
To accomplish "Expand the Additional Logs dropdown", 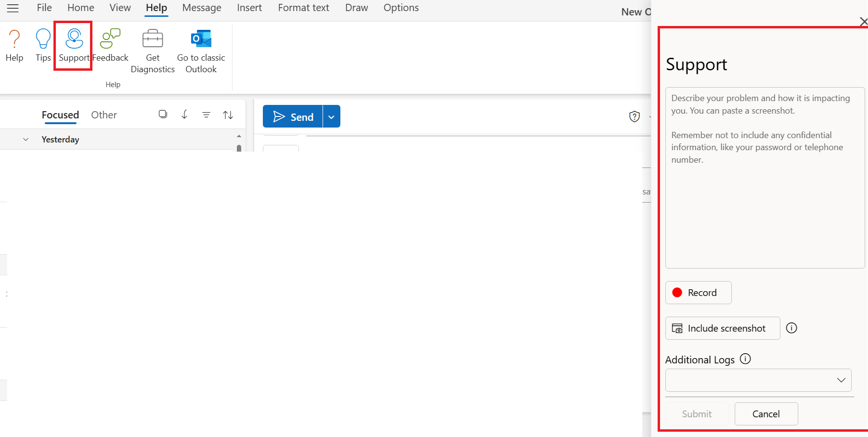I will tap(758, 380).
